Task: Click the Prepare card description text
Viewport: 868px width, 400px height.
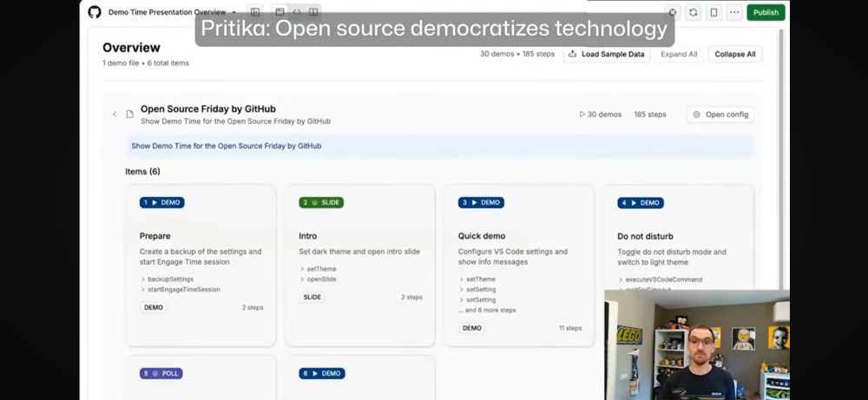Action: (201, 257)
